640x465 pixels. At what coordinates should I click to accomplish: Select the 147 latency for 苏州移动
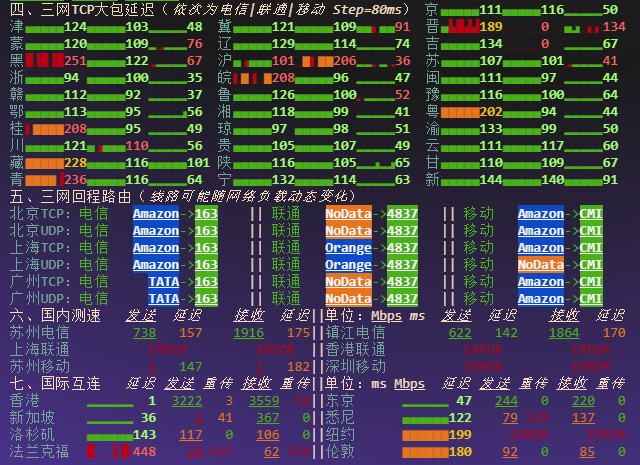click(x=191, y=367)
